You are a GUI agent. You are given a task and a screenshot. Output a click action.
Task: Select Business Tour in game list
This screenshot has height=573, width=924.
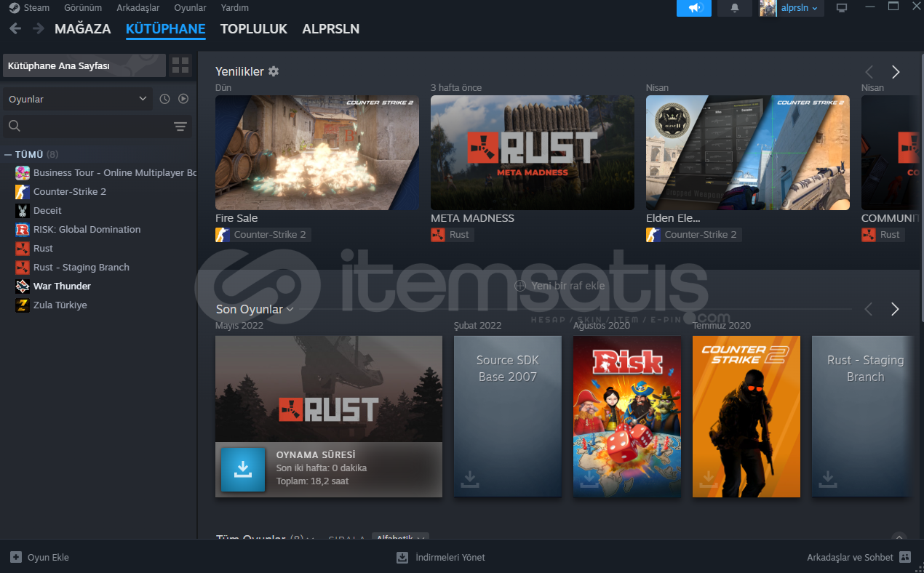(x=105, y=172)
